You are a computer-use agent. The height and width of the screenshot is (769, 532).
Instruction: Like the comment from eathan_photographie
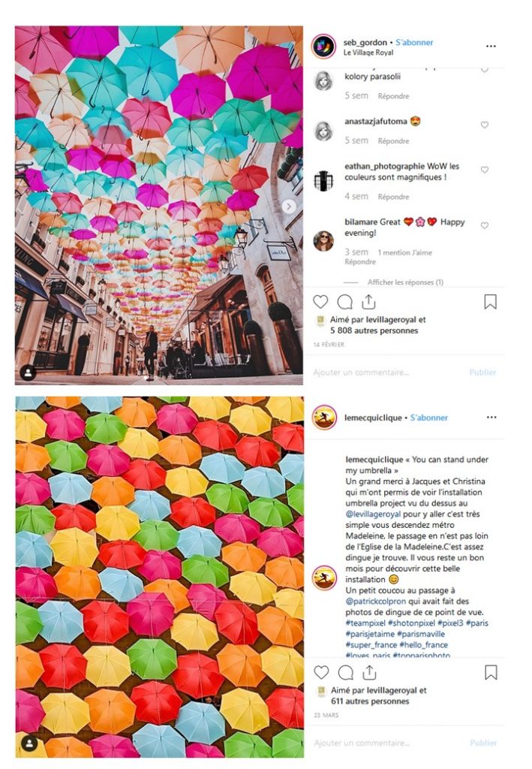pyautogui.click(x=485, y=170)
